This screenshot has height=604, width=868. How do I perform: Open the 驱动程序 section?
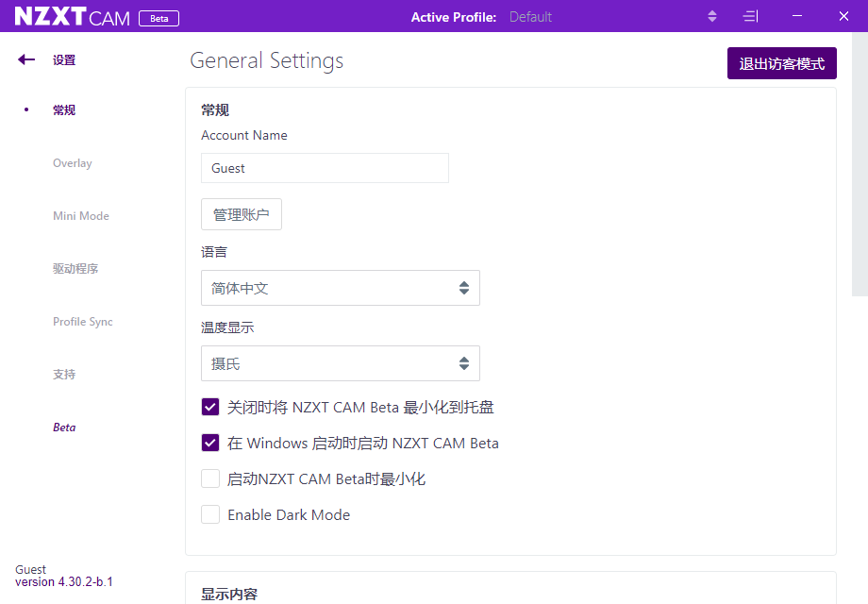[x=75, y=269]
